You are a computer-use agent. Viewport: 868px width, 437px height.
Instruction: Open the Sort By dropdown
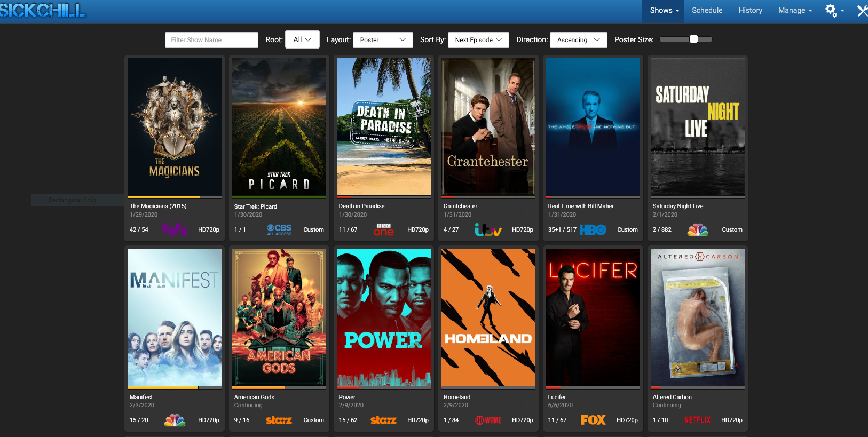pos(478,39)
